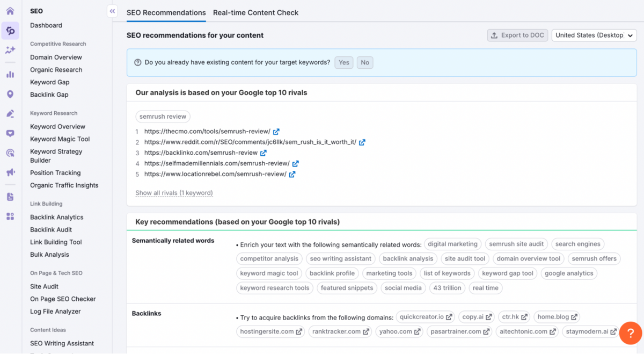
Task: Open Backlink Audit menu item
Action: coord(51,230)
